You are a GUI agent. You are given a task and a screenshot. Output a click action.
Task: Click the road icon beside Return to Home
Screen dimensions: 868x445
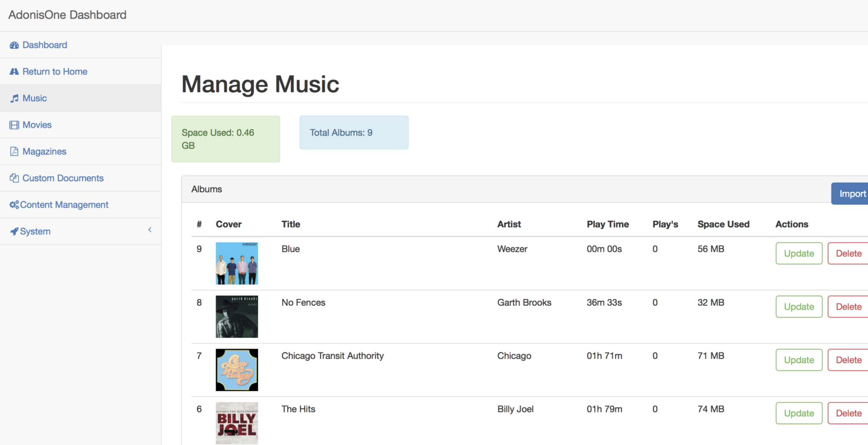click(x=14, y=72)
